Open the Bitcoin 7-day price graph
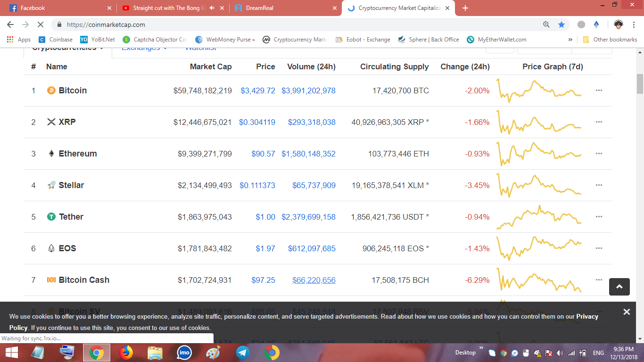 (539, 90)
